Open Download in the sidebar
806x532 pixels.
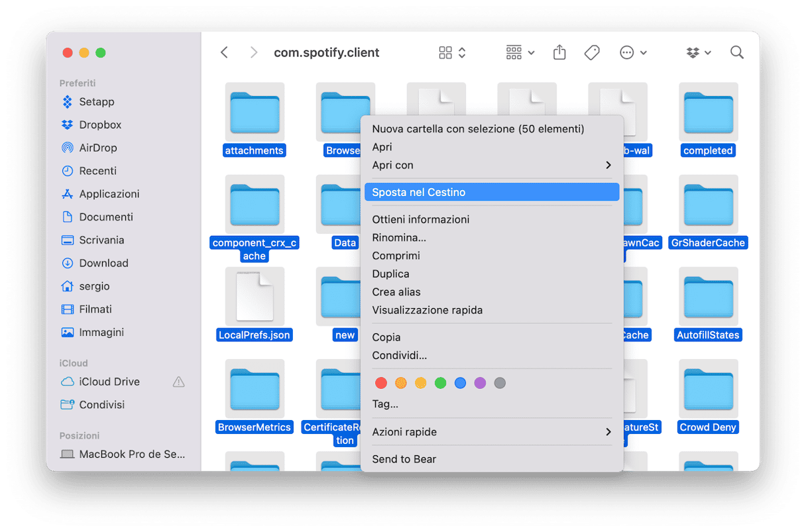95,263
